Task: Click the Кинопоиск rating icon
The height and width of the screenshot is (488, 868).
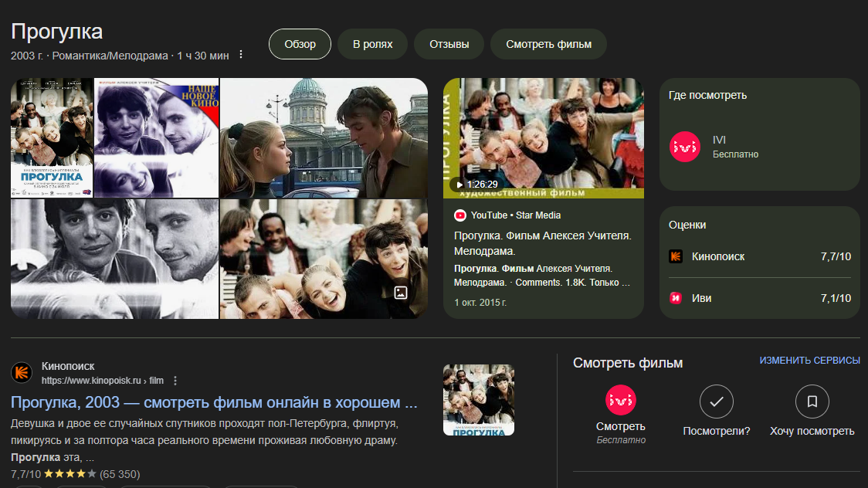Action: 676,256
